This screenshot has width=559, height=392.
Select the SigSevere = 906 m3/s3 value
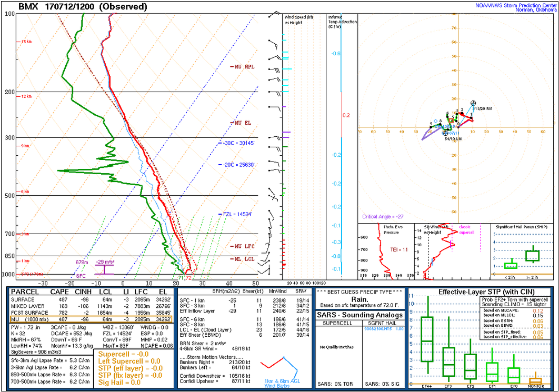coord(36,352)
